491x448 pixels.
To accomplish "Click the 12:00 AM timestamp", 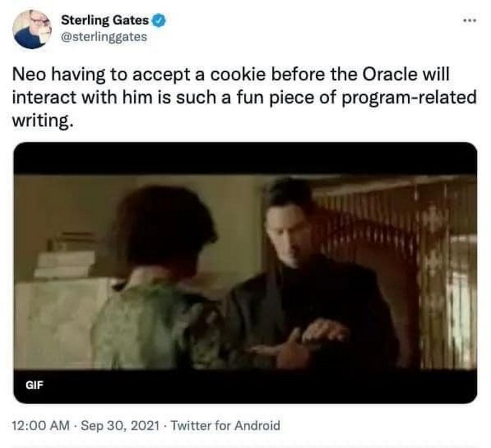I will coord(41,426).
